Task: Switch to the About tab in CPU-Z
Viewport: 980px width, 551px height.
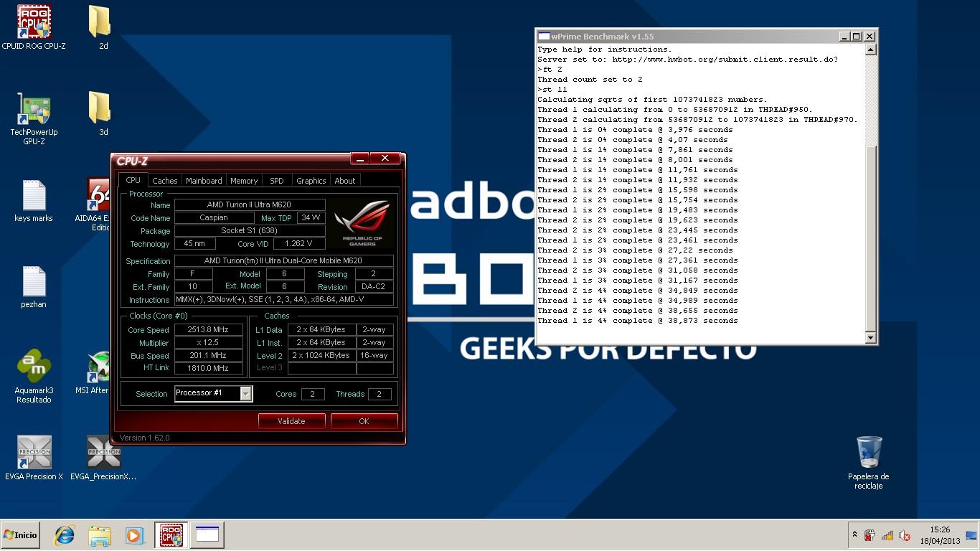Action: point(345,181)
